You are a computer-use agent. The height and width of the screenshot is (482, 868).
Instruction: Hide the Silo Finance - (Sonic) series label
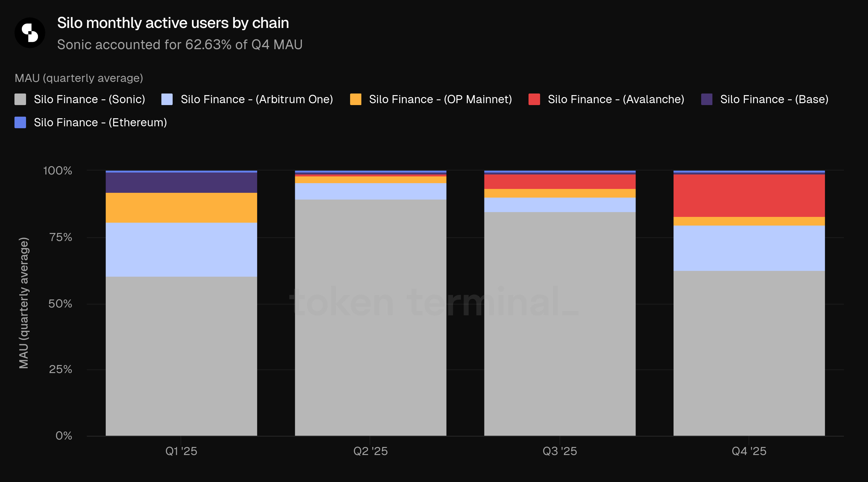click(x=89, y=99)
